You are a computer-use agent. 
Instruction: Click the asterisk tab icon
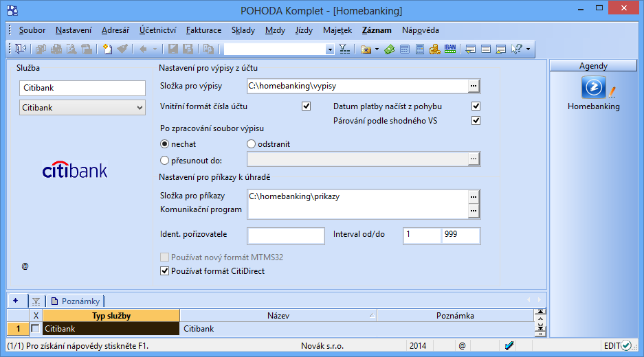(16, 301)
